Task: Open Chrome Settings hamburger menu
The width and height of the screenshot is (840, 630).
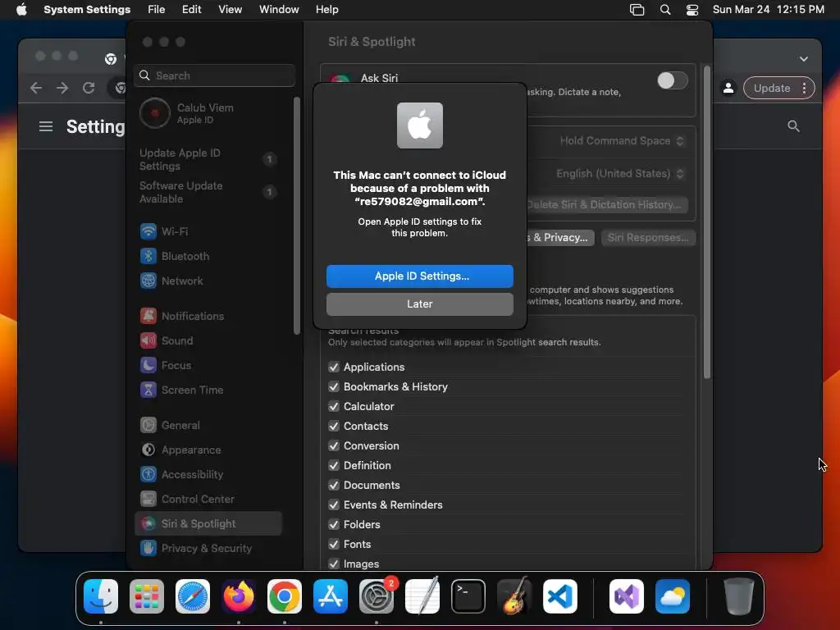Action: tap(46, 126)
